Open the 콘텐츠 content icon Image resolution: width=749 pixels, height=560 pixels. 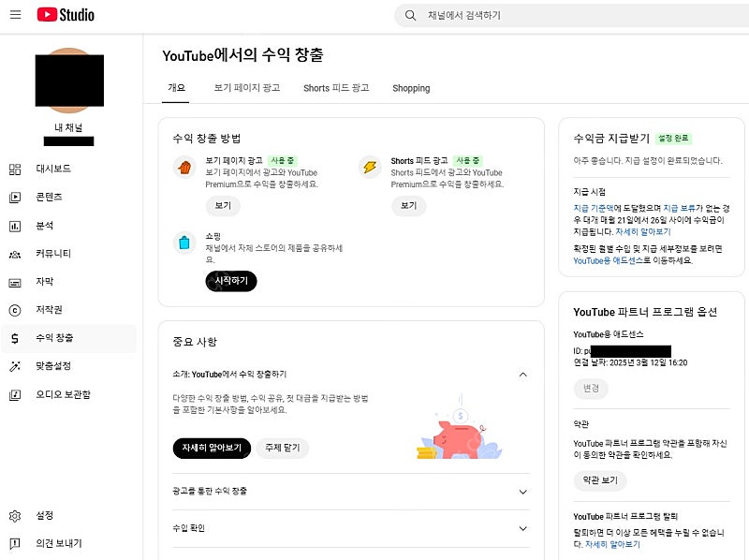[x=15, y=198]
